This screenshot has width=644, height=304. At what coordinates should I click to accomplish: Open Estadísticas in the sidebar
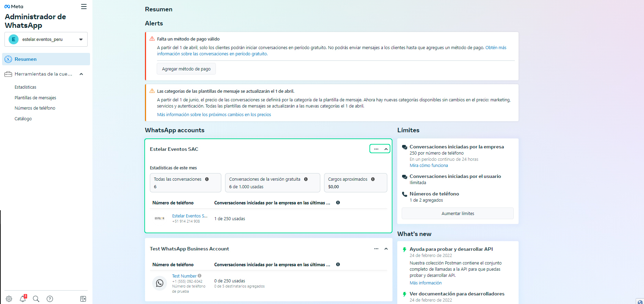[25, 87]
